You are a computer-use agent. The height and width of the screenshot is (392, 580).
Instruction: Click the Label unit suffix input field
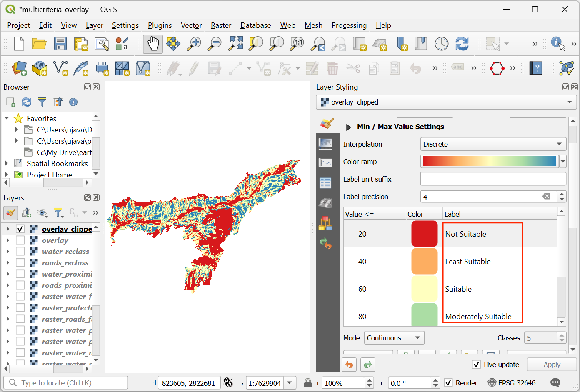[493, 179]
